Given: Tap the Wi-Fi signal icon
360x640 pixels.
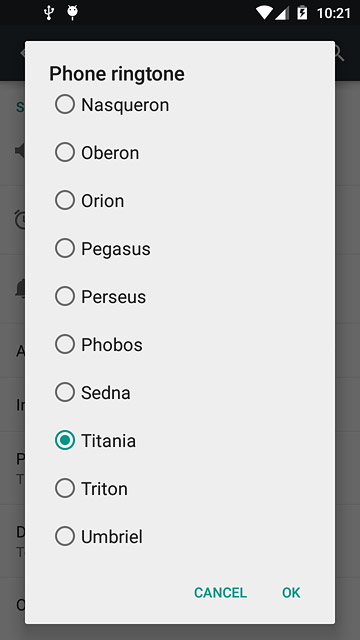Looking at the screenshot, I should [264, 13].
